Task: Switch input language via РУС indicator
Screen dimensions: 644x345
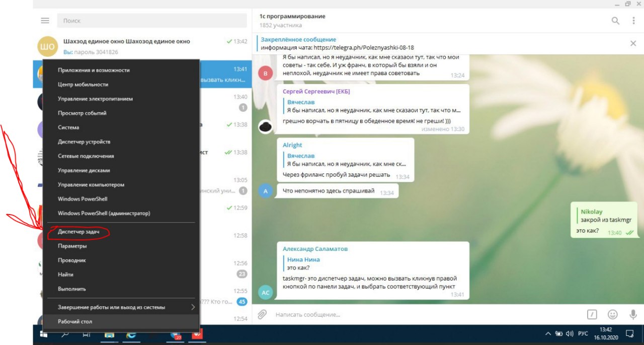Action: click(x=583, y=334)
